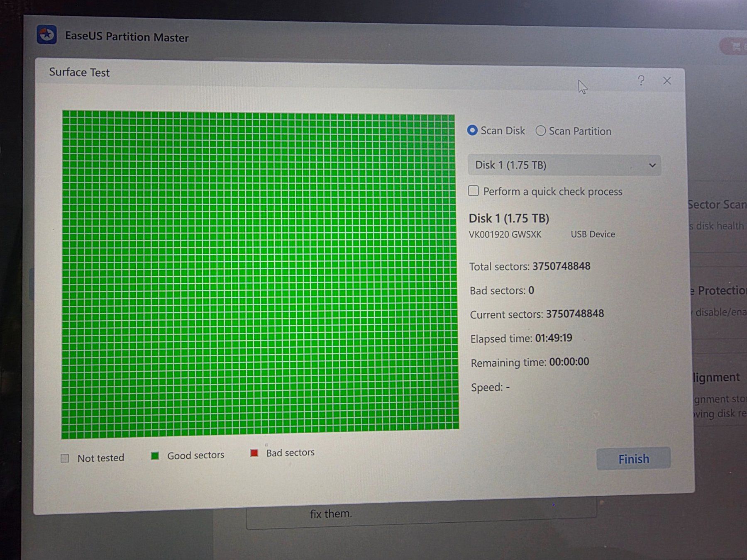Screen dimensions: 747x560
Task: Click the Total sectors value 3750748848
Action: [561, 266]
